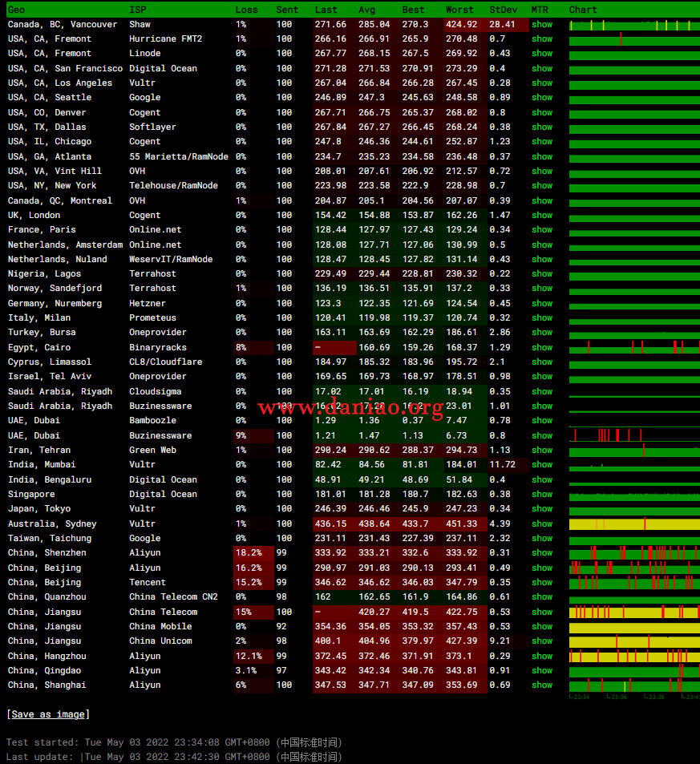This screenshot has width=700, height=764.
Task: Click the Loss column header
Action: 246,10
